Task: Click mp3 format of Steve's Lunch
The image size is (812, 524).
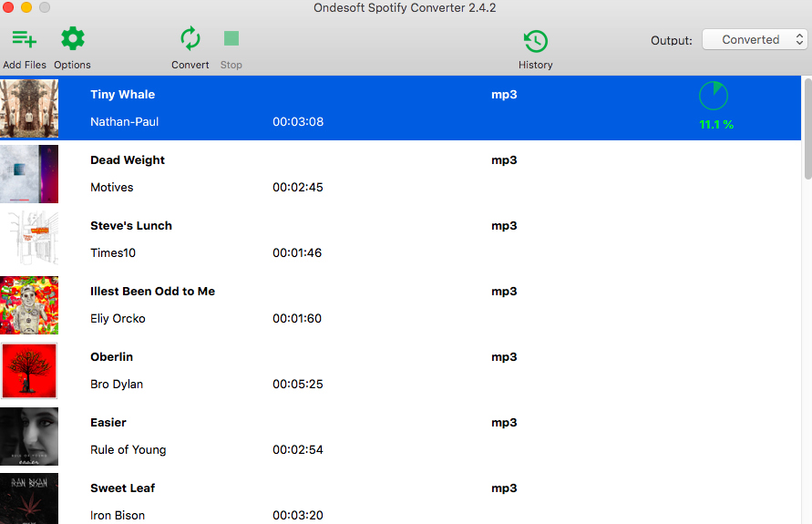Action: point(504,226)
